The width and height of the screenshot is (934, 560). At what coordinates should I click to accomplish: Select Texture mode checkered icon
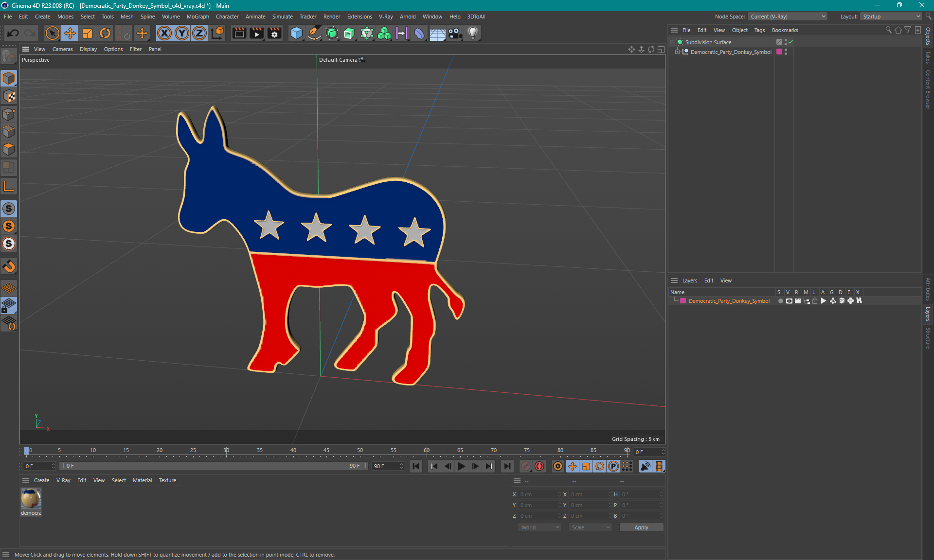9,96
